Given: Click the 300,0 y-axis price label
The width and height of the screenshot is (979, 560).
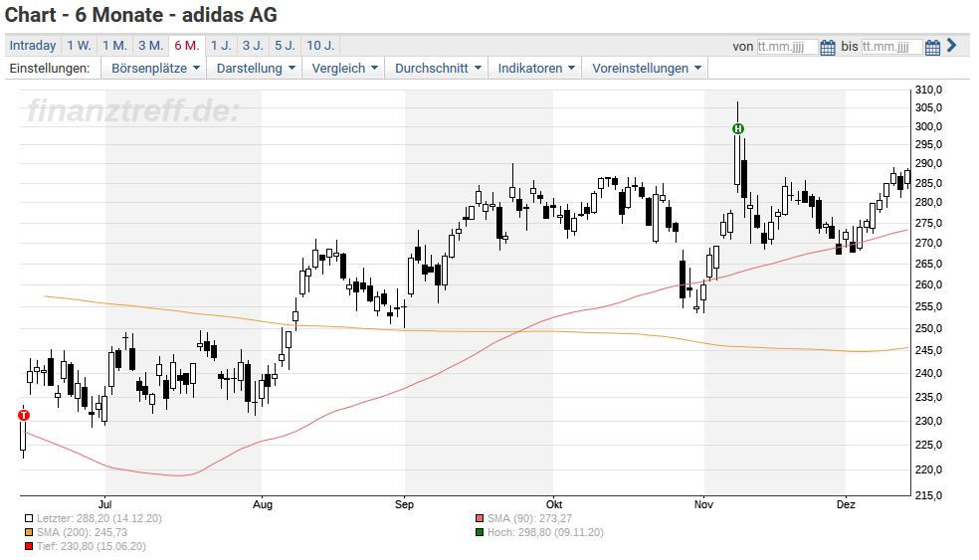Looking at the screenshot, I should click(x=929, y=126).
